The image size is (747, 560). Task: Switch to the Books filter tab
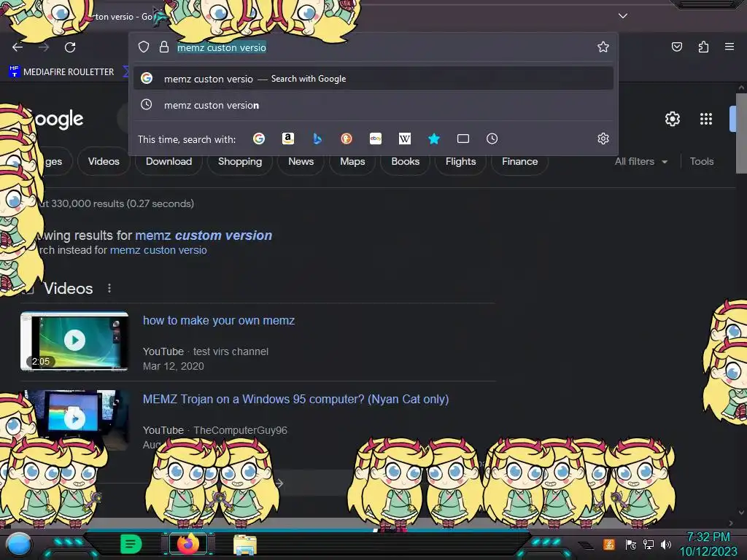(x=405, y=161)
